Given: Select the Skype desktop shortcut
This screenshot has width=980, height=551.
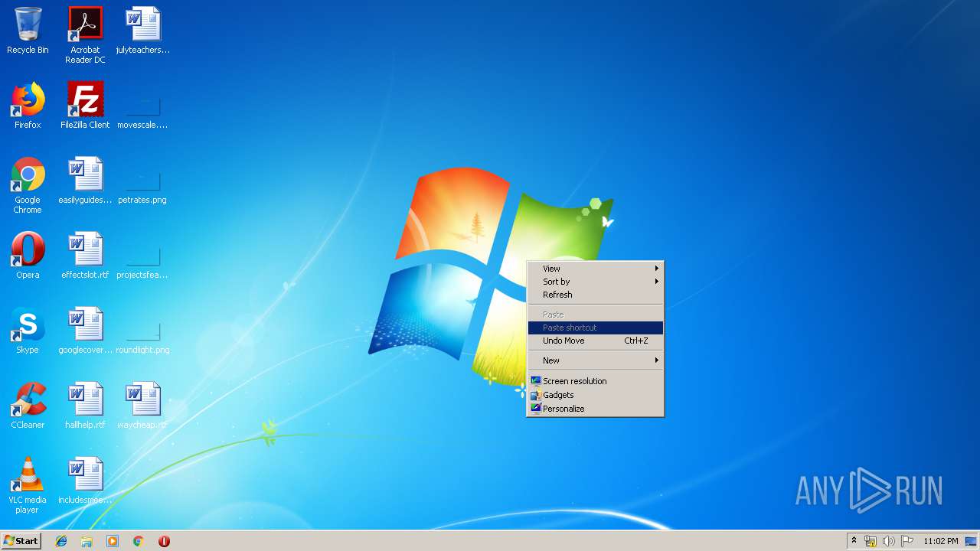Looking at the screenshot, I should pos(28,331).
